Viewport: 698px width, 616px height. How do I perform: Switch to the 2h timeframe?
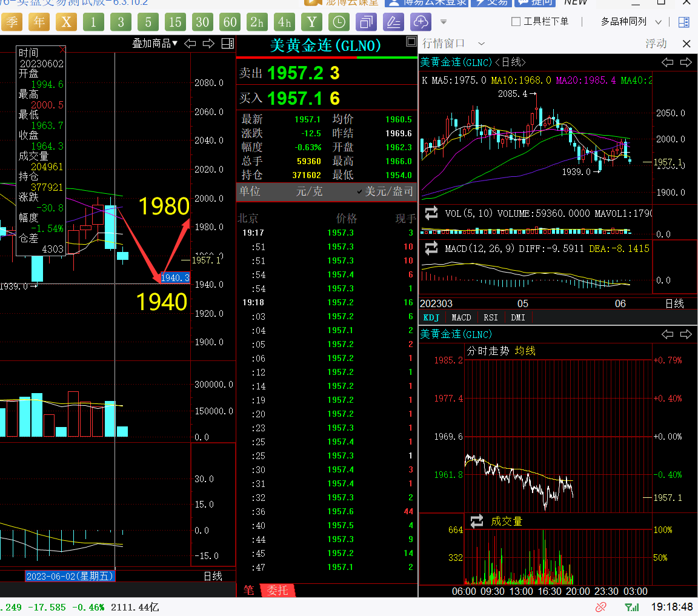point(257,22)
